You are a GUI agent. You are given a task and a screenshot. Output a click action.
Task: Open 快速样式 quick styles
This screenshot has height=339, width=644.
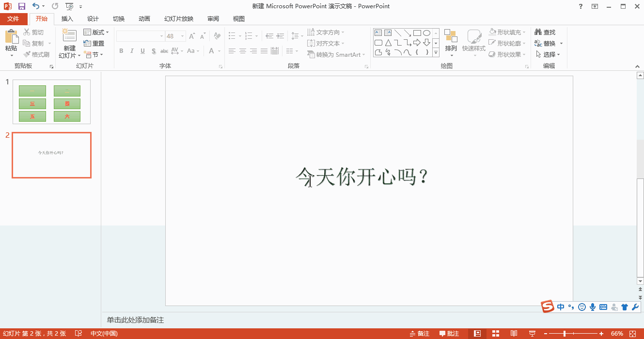(x=474, y=43)
